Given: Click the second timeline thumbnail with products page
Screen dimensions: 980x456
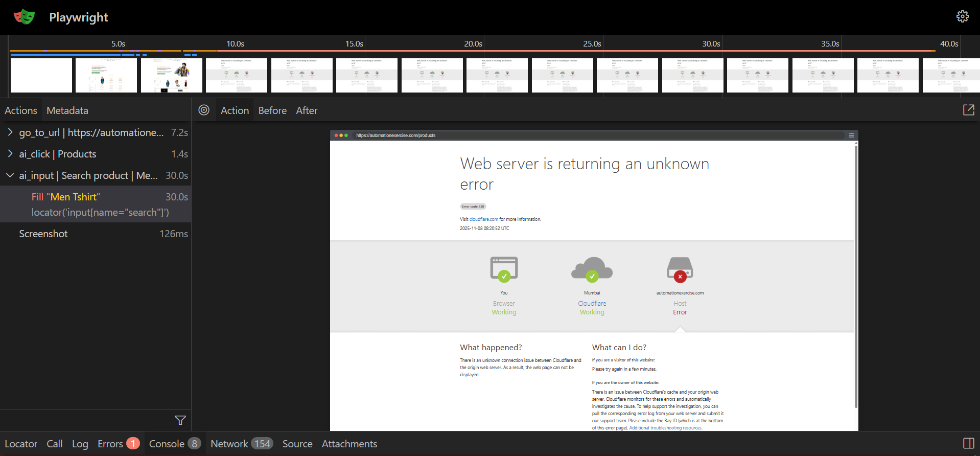Looking at the screenshot, I should [x=106, y=75].
